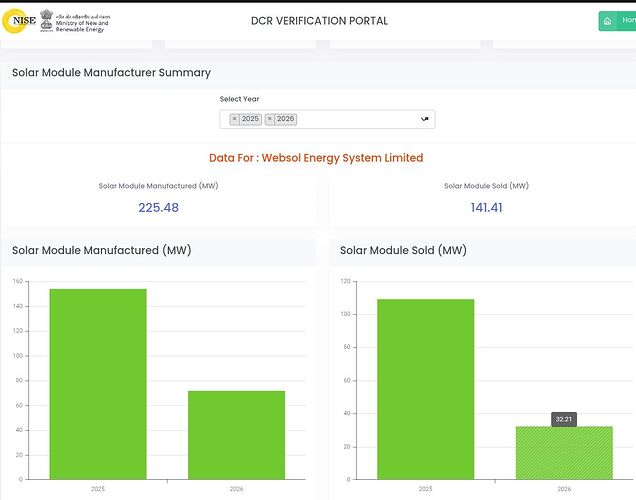
Task: Click the 'Data For : Websol Energy System Limited' text
Action: 316,158
